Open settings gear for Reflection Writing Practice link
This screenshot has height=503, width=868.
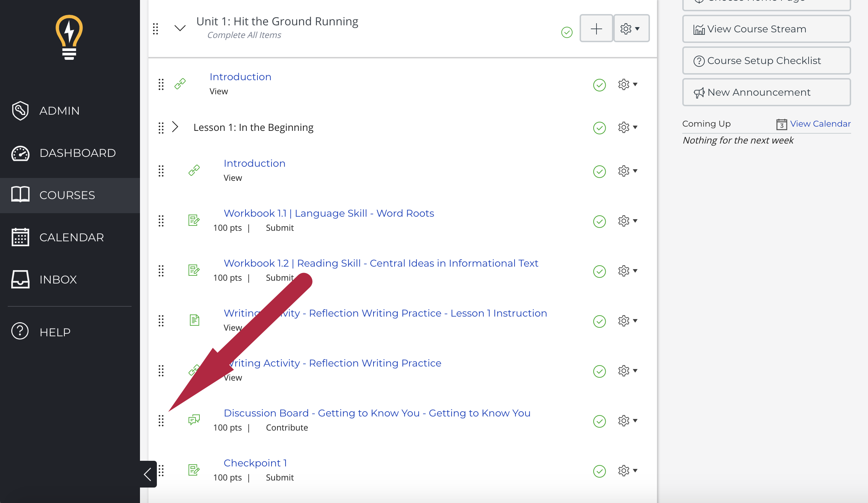[x=628, y=371]
